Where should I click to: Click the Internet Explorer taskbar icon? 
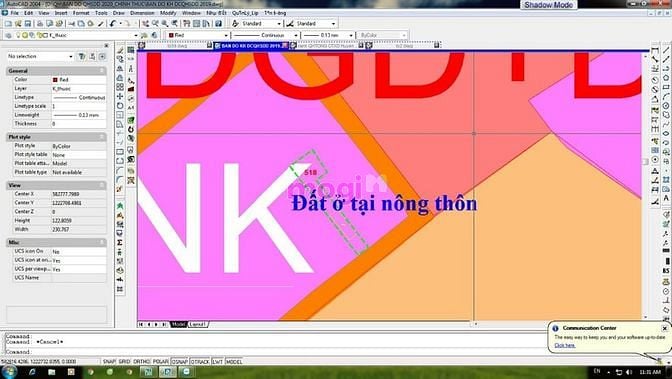pos(32,372)
